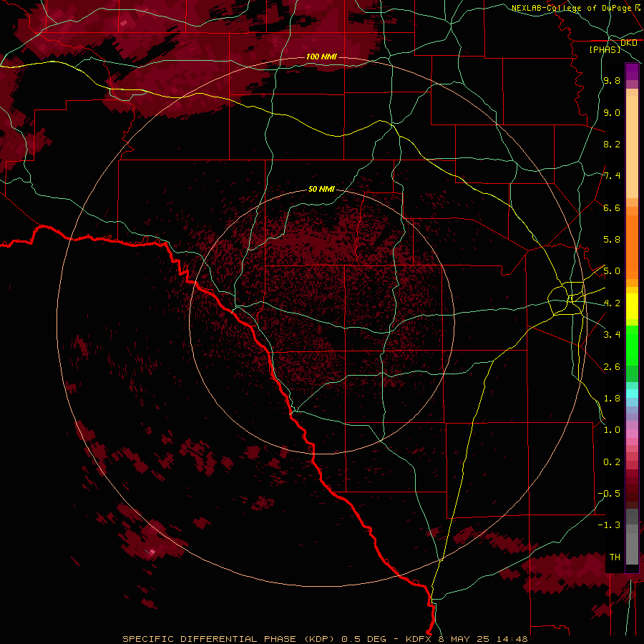Pick the cyan band in the color scale
Viewport: 644px width, 644px height.
(632, 393)
